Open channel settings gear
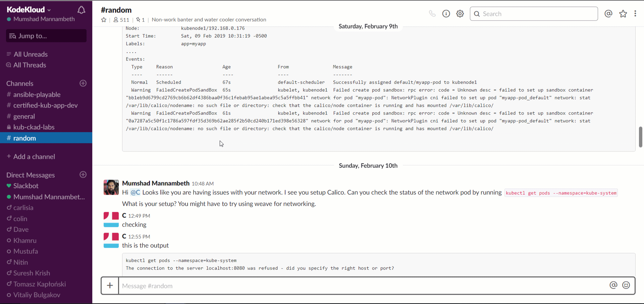The width and height of the screenshot is (644, 304). [460, 14]
